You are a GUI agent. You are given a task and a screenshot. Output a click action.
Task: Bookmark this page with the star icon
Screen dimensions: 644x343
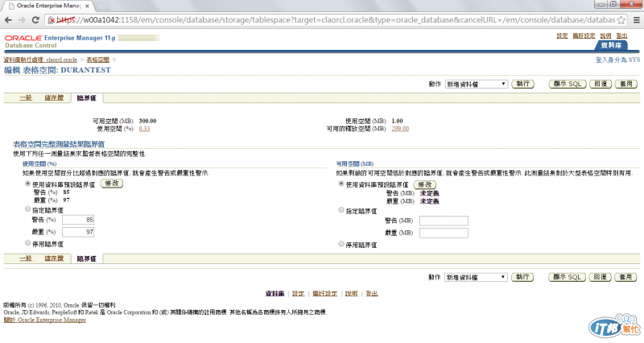coord(621,19)
